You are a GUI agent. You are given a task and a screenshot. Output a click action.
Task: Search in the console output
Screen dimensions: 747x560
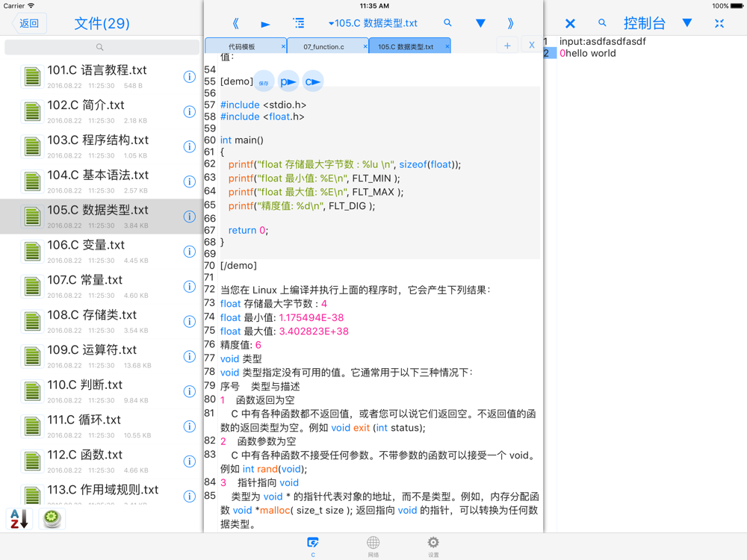(x=602, y=22)
